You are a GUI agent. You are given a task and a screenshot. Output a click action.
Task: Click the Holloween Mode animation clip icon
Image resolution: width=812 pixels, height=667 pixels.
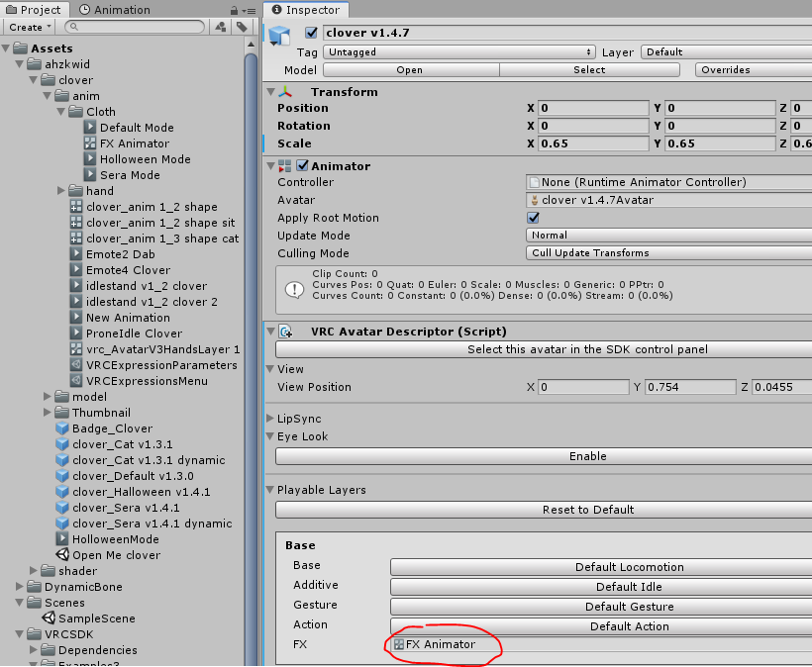(x=90, y=159)
